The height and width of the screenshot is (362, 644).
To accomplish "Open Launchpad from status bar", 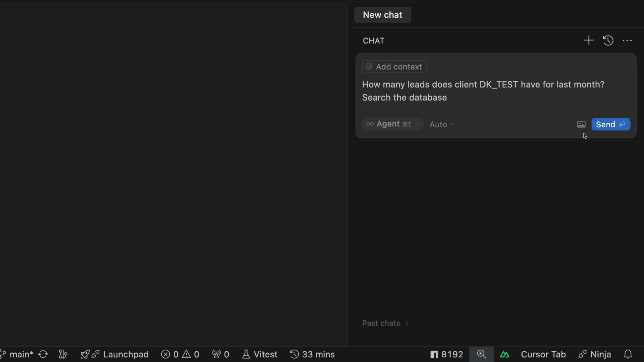I will coord(115,354).
